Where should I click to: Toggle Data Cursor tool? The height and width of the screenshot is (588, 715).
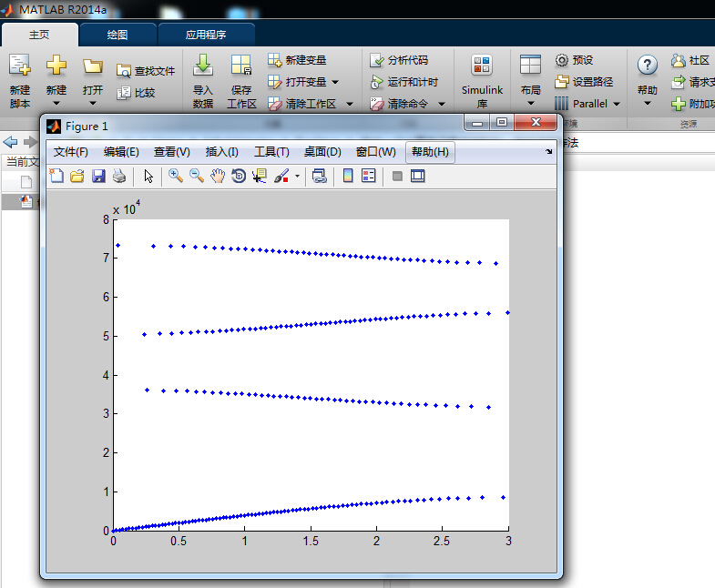pyautogui.click(x=260, y=176)
